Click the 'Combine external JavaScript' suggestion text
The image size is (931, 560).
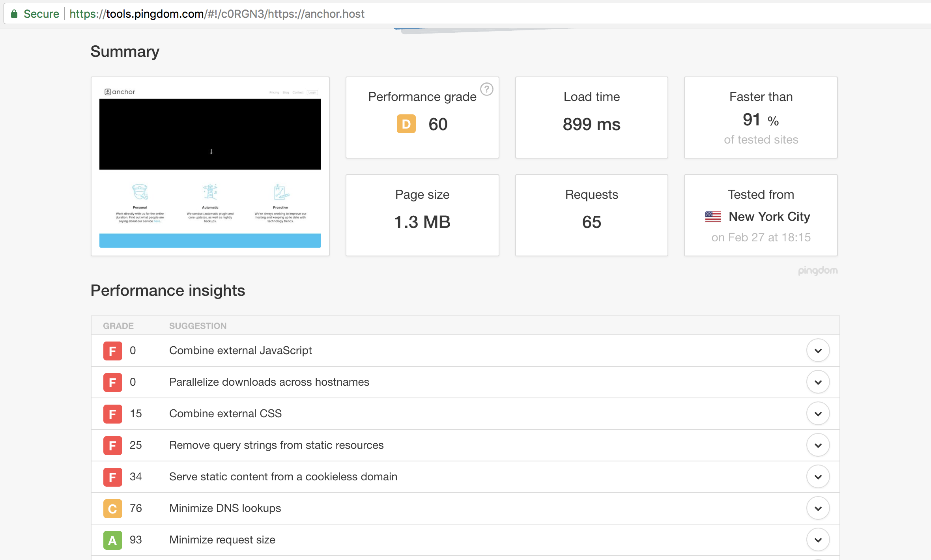click(241, 351)
